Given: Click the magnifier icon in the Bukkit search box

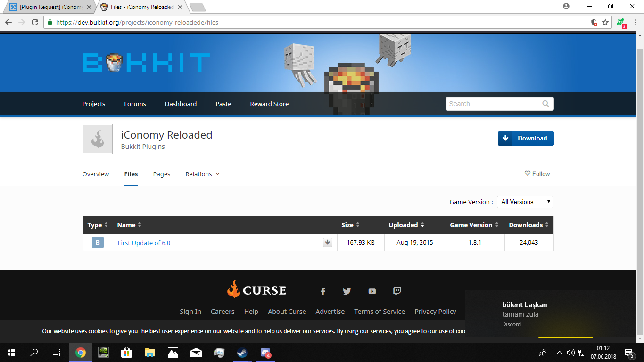Looking at the screenshot, I should click(x=545, y=104).
